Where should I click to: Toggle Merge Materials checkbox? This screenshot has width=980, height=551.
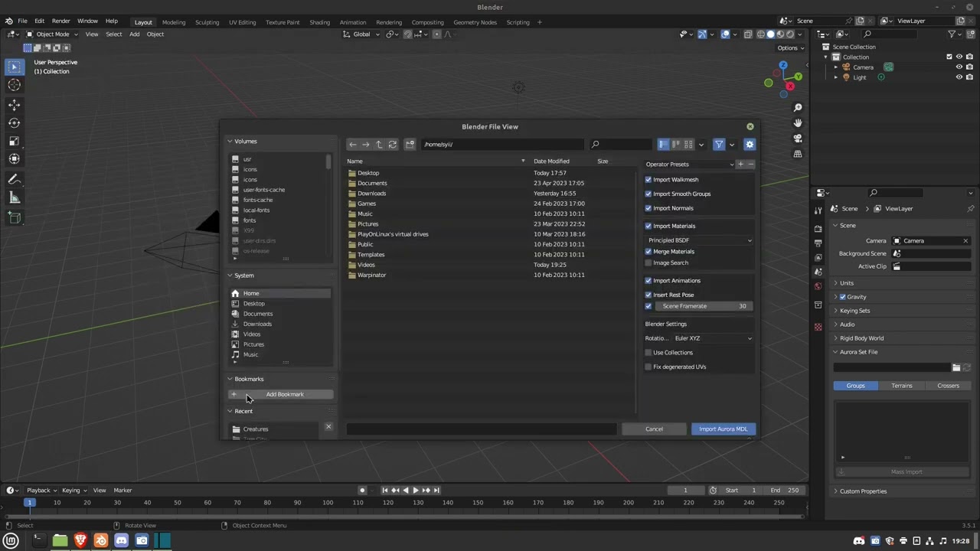[648, 252]
